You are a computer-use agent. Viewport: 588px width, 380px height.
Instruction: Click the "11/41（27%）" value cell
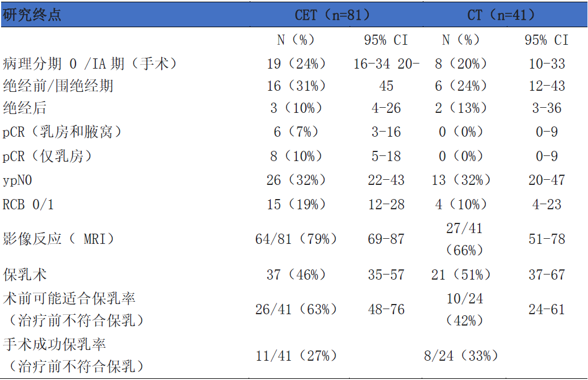(296, 356)
